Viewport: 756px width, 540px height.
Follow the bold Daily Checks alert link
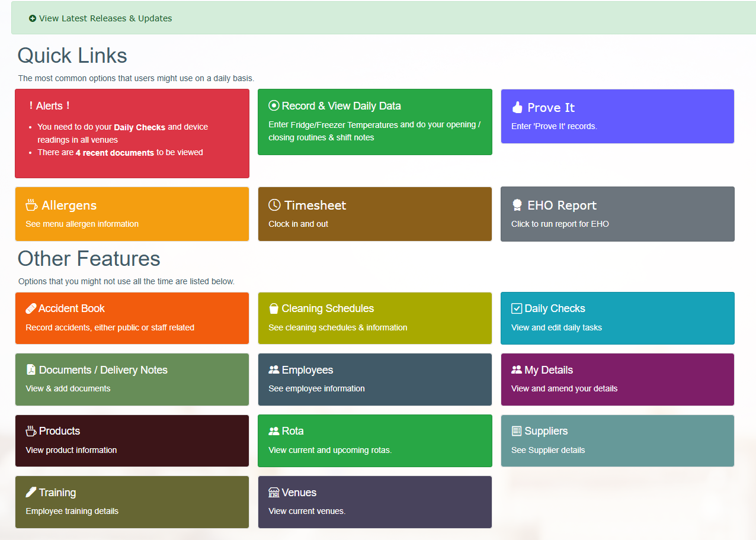tap(139, 127)
